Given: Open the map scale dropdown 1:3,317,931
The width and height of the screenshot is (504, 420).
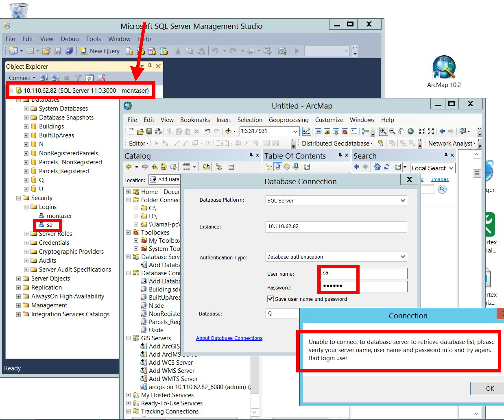Looking at the screenshot, I should (295, 131).
